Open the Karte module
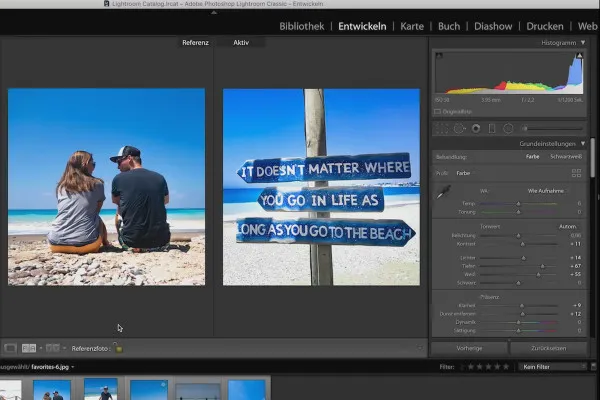This screenshot has width=600, height=400. [412, 25]
